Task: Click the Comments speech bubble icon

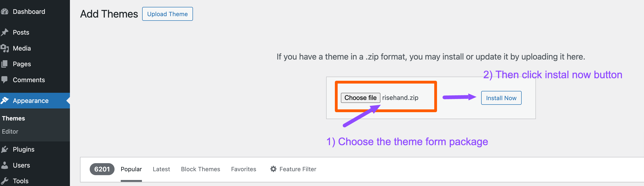Action: click(5, 80)
